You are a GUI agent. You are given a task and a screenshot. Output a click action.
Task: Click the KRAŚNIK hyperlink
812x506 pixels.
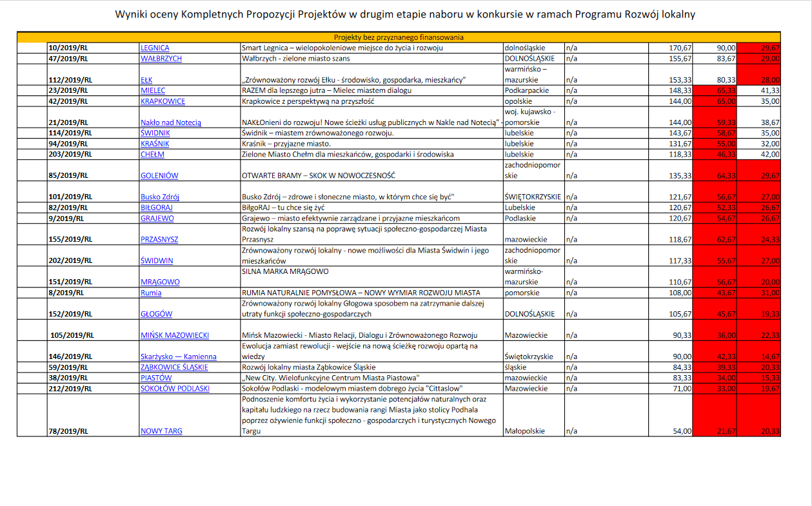155,144
